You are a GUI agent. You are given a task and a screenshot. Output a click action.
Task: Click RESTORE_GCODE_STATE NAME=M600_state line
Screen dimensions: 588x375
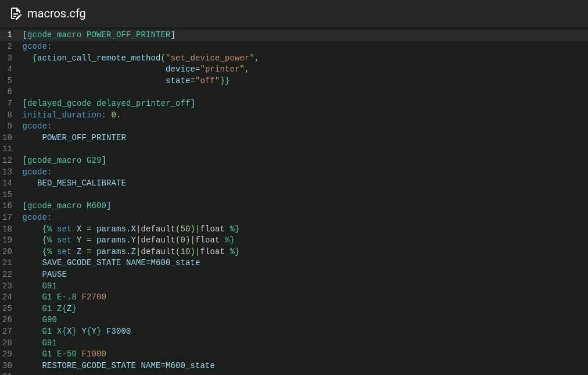(x=128, y=366)
